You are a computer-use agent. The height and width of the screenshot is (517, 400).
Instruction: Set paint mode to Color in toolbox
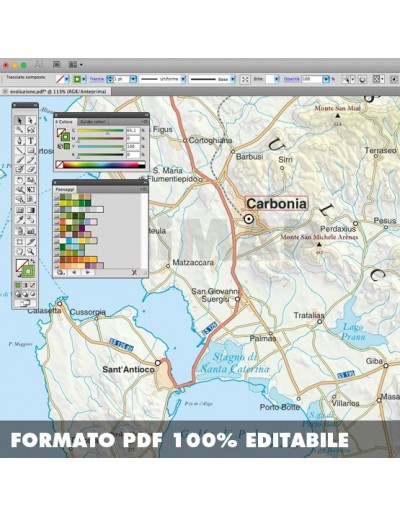(x=18, y=285)
